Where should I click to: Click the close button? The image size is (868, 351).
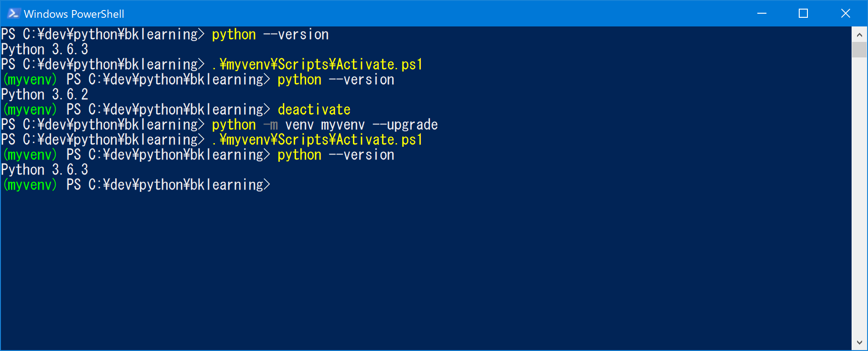tap(846, 13)
